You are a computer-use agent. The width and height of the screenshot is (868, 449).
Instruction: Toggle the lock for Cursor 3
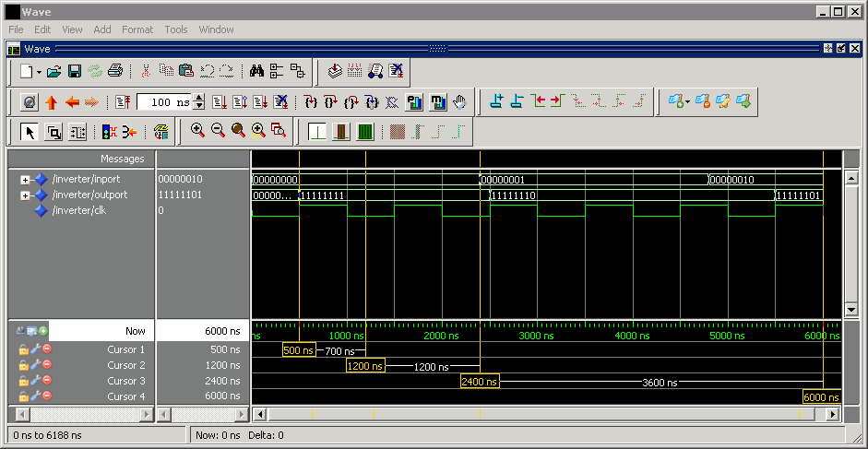(x=24, y=381)
